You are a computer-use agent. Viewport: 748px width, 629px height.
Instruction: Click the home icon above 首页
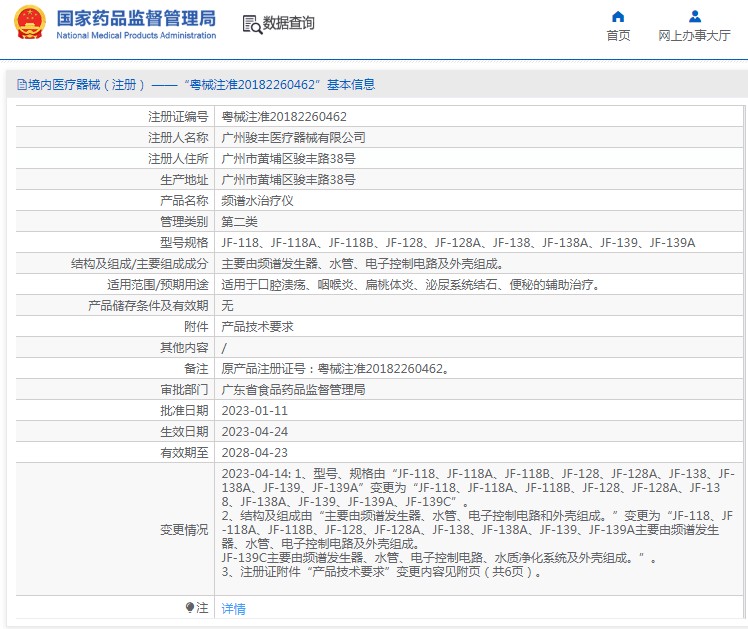tap(618, 17)
